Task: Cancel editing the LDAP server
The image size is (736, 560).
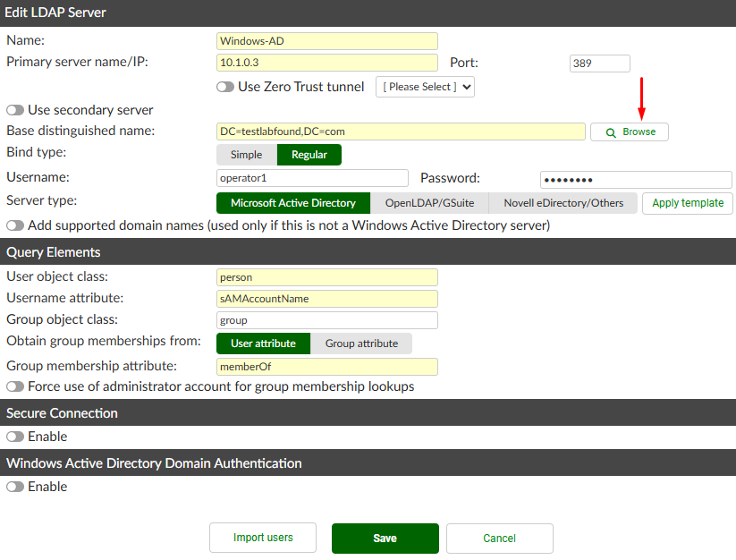Action: click(x=499, y=538)
